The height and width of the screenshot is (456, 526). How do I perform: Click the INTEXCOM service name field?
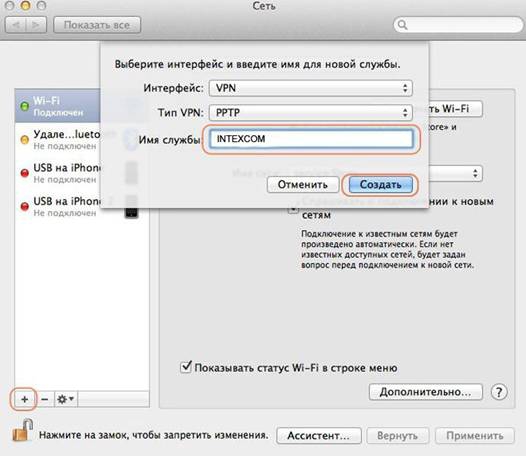311,139
